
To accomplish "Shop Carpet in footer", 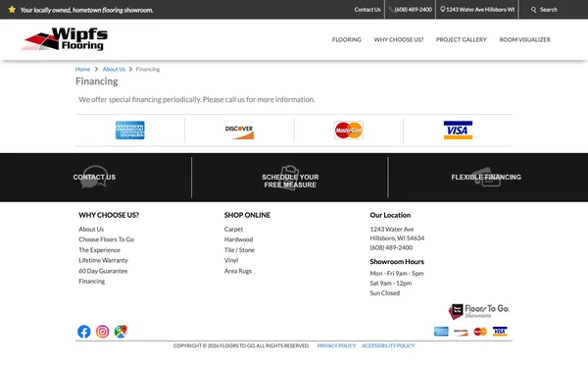I will tap(233, 229).
